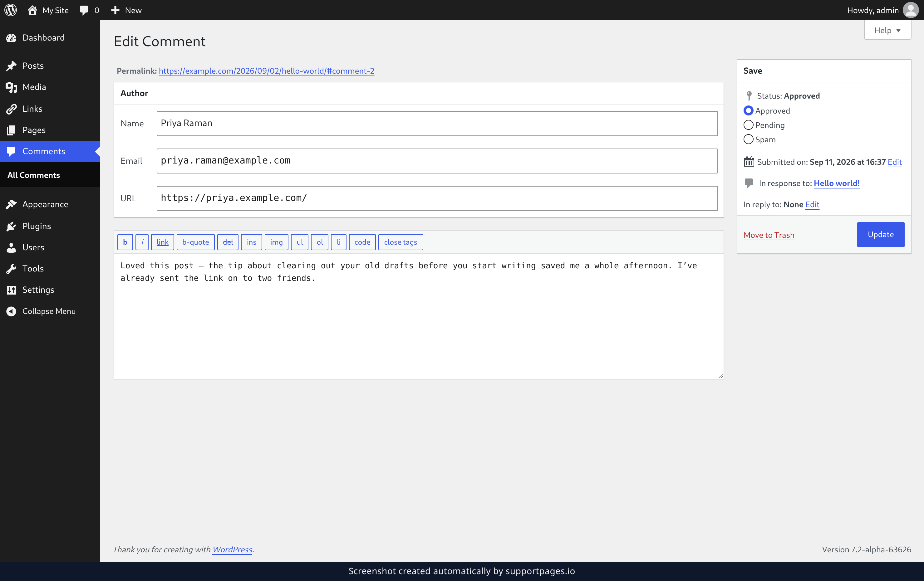924x581 pixels.
Task: Click the Settings sliders icon
Action: 11,290
